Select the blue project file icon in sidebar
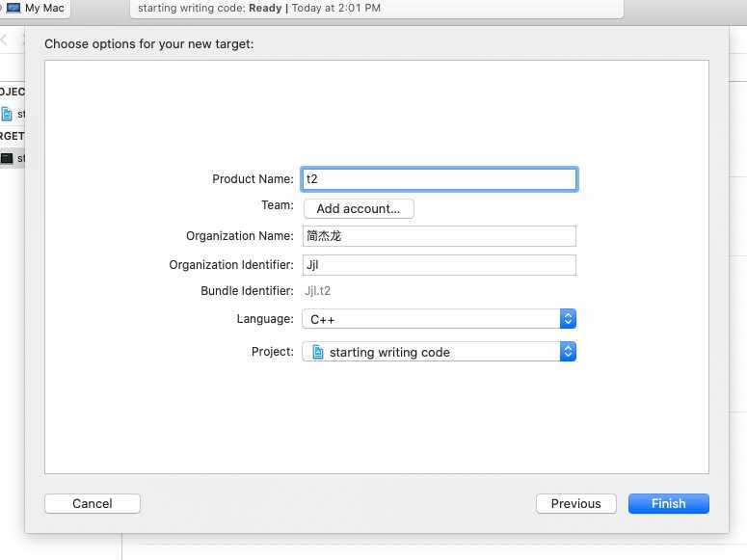The width and height of the screenshot is (747, 560). pos(7,114)
